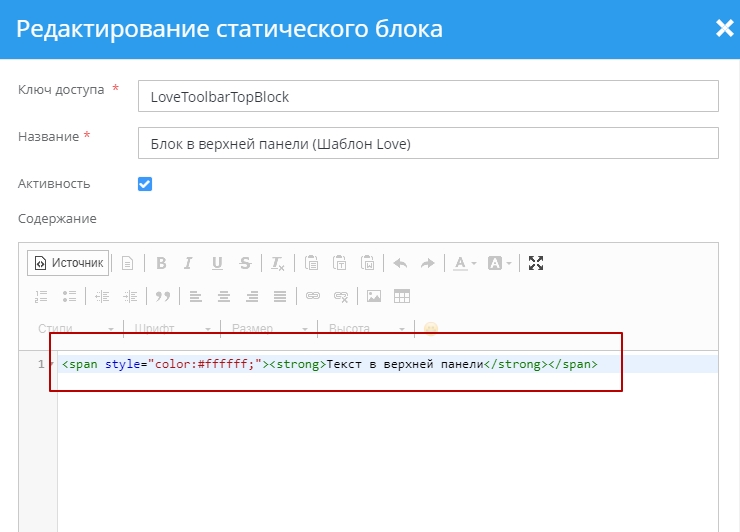Viewport: 740px width, 532px height.
Task: Click the strikethrough formatting icon
Action: [x=245, y=263]
